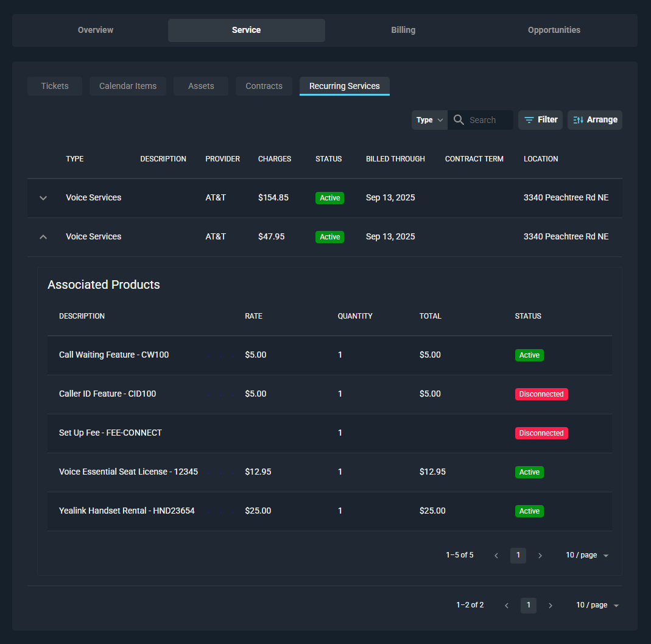Open the Type search dropdown
Viewport: 651px width, 644px height.
click(x=429, y=120)
